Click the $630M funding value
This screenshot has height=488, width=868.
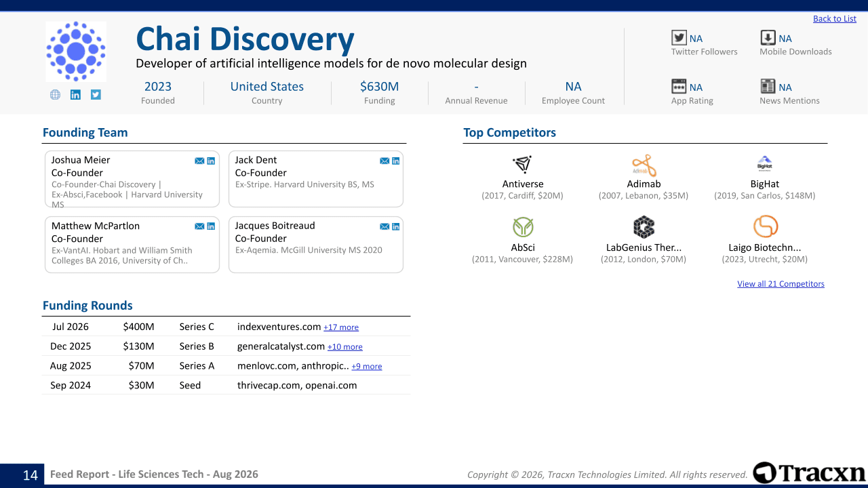click(379, 86)
